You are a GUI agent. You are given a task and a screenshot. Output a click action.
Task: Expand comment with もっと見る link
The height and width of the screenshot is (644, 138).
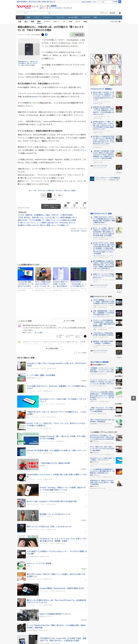tap(39, 333)
